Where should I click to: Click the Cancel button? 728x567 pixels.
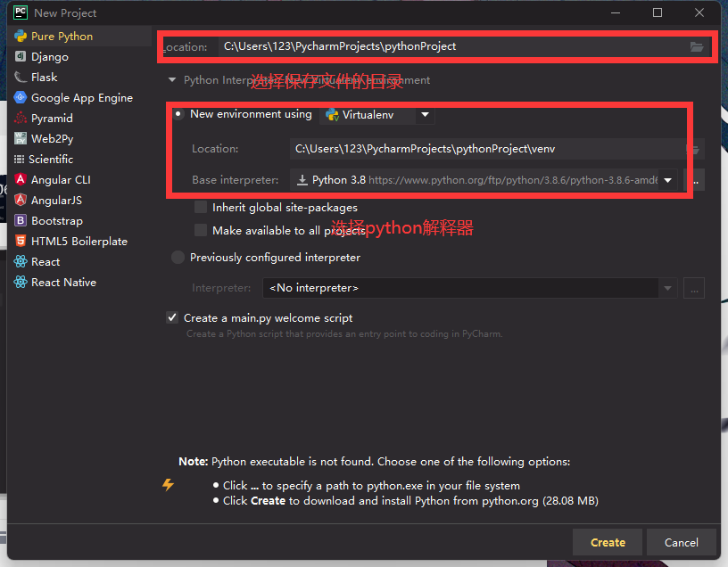681,542
